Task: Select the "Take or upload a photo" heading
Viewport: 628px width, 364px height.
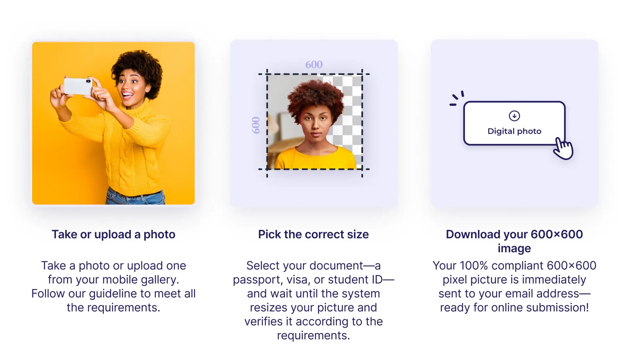Action: point(113,234)
